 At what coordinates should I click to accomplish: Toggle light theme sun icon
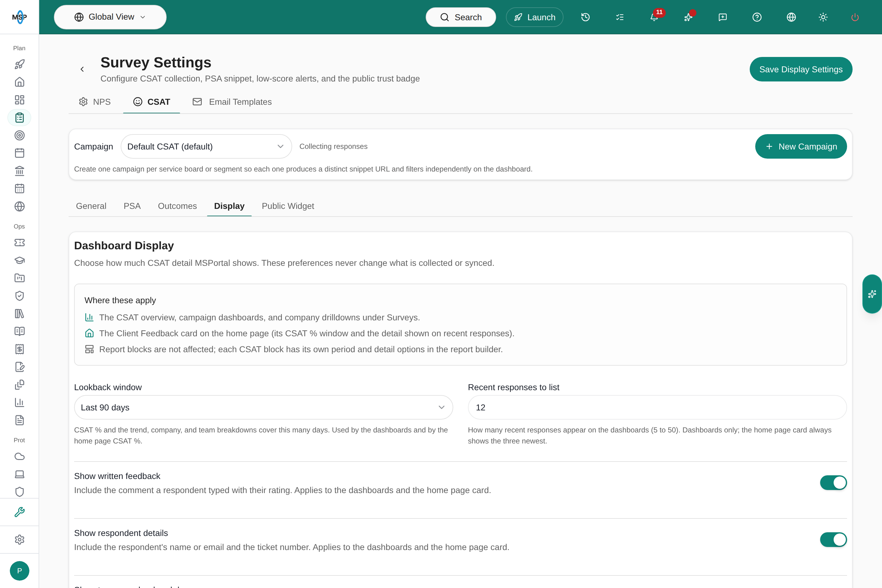(823, 17)
